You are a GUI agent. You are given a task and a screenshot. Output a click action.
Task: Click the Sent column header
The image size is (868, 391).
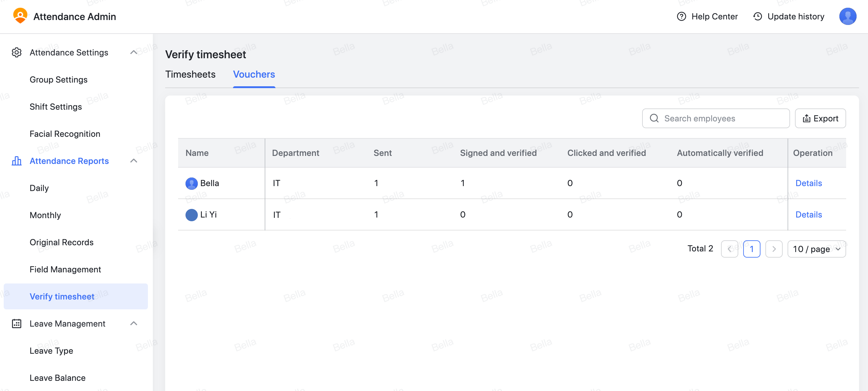(x=382, y=153)
